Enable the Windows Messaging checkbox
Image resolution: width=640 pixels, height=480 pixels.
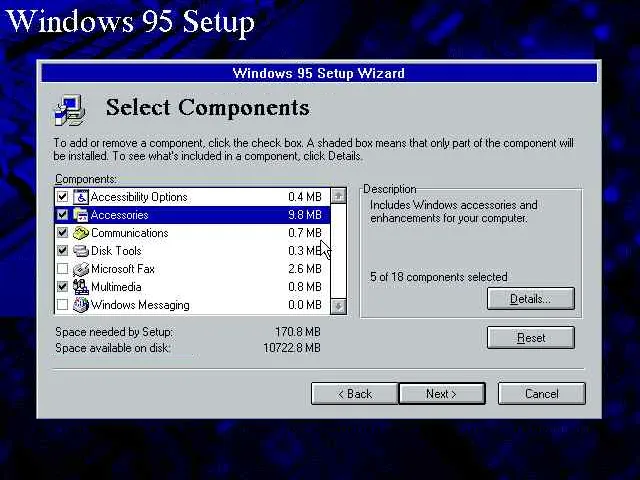(x=62, y=304)
